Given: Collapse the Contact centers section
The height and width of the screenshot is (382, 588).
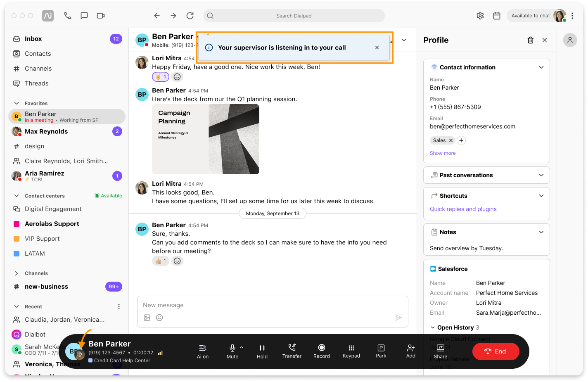Looking at the screenshot, I should (17, 196).
